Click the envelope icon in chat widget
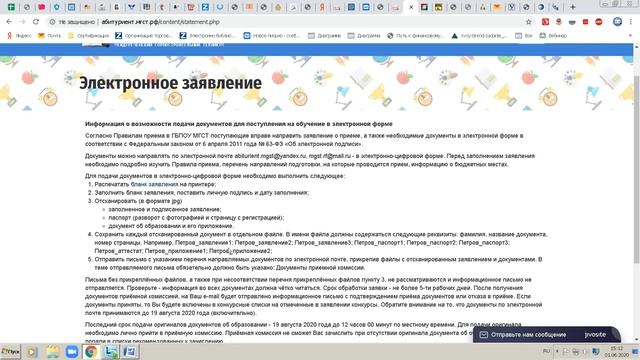Image resolution: width=640 pixels, height=360 pixels. point(484,335)
